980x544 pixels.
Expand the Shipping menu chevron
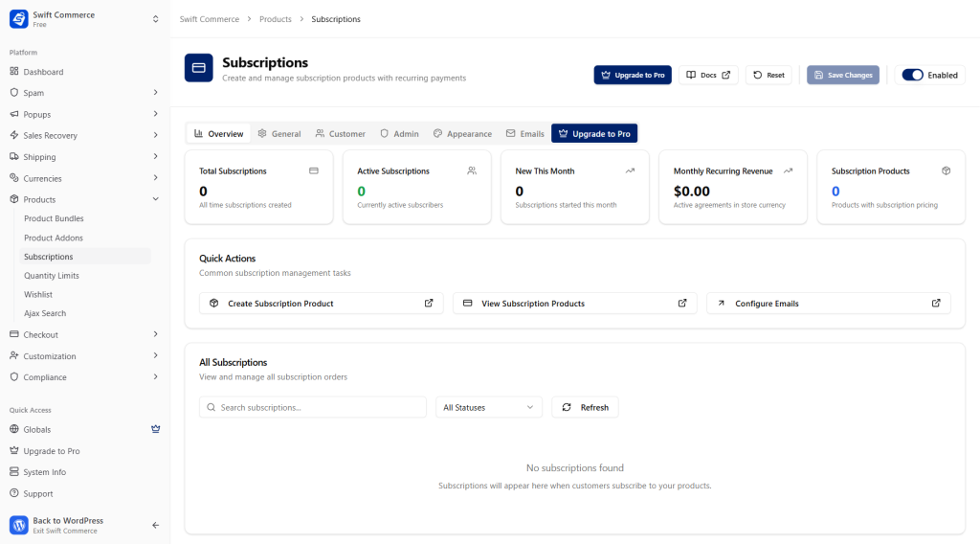[x=156, y=156]
